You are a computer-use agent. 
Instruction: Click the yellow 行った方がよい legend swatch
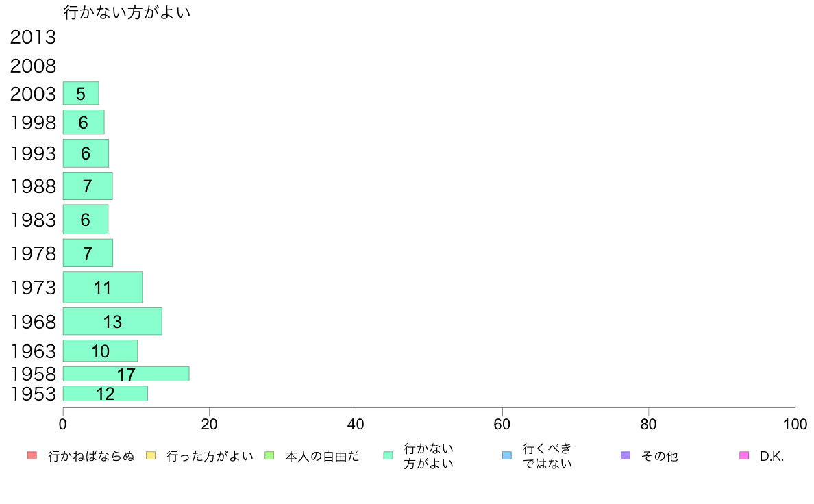(x=151, y=456)
